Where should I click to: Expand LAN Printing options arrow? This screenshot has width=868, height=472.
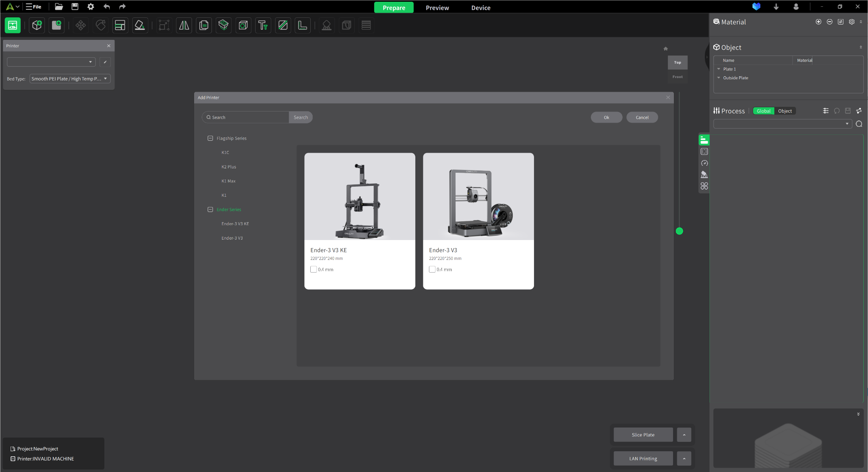point(684,458)
